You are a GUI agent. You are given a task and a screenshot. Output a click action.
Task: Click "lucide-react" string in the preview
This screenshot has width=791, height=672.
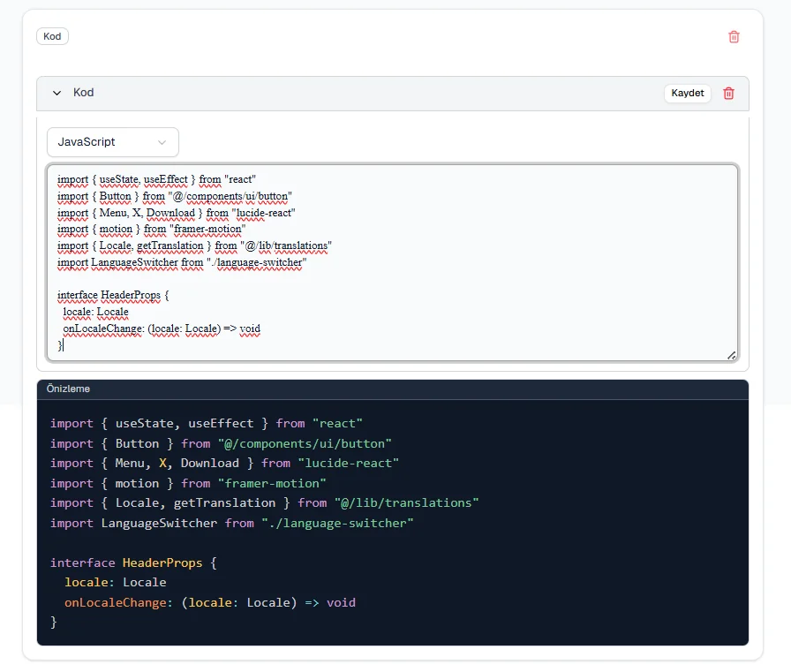pos(348,463)
